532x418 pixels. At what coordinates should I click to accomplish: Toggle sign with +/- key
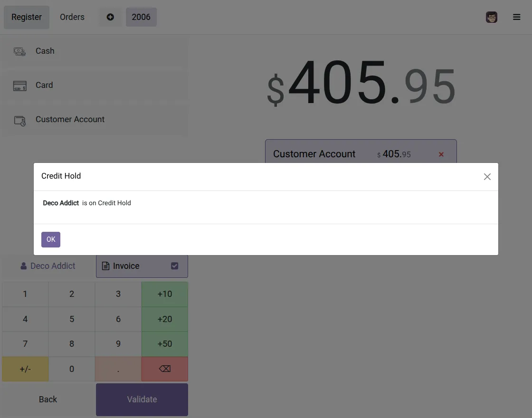(25, 369)
